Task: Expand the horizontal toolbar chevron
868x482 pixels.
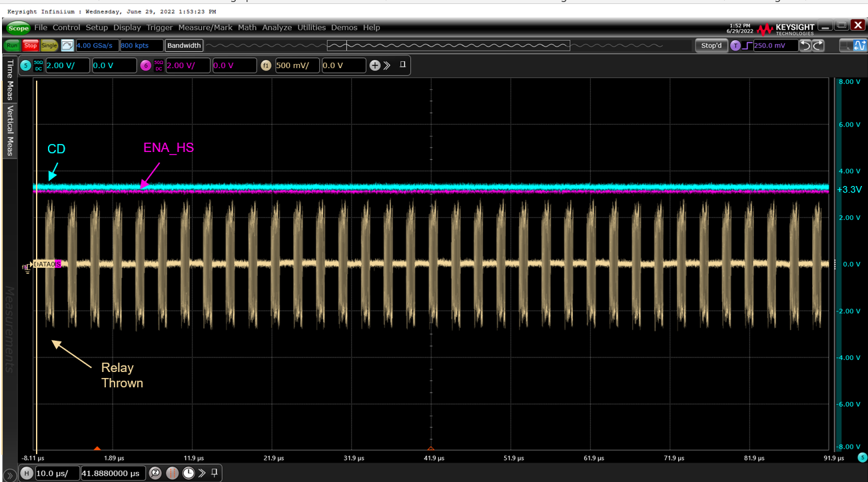Action: point(202,473)
